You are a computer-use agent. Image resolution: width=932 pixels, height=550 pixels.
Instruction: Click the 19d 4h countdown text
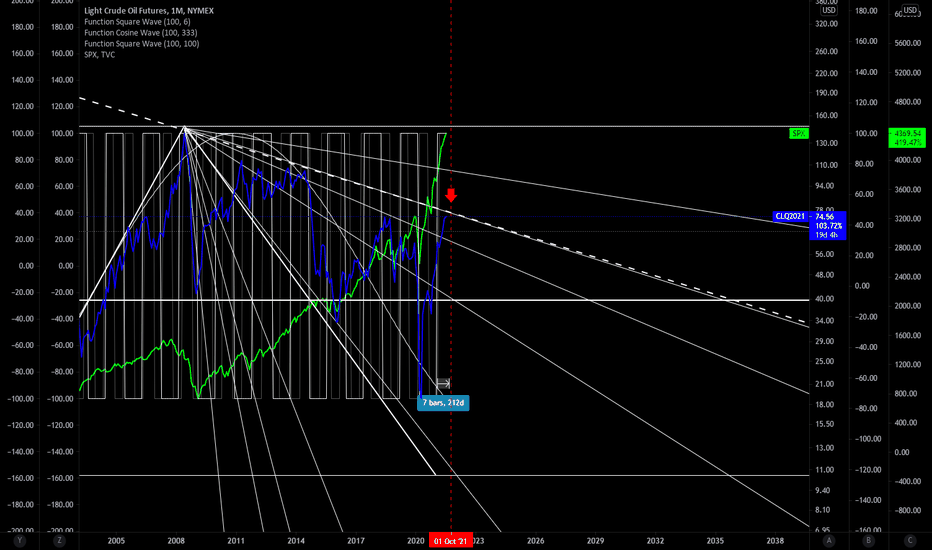coord(827,235)
